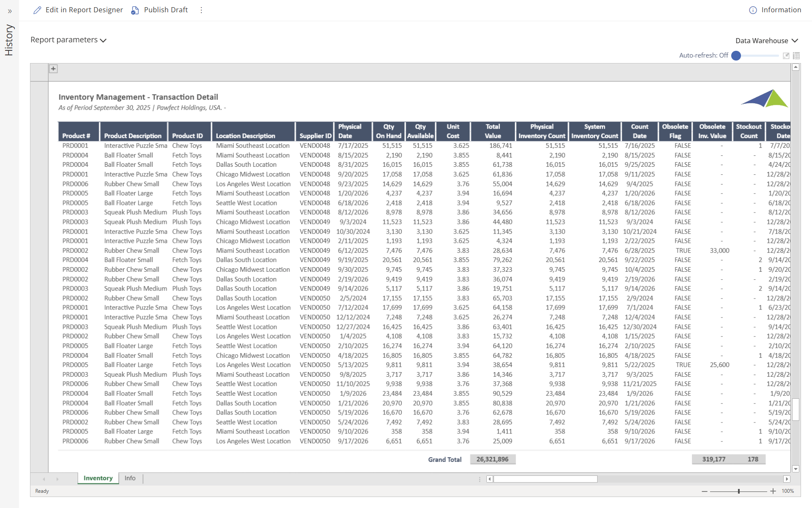
Task: Expand the scroll dropdown beside the sheet tabs
Action: [479, 479]
